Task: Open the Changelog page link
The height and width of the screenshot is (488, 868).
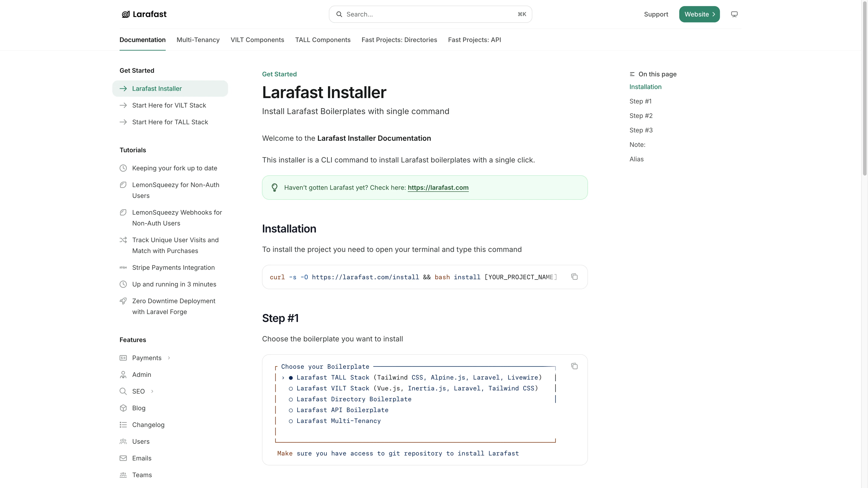Action: click(148, 425)
